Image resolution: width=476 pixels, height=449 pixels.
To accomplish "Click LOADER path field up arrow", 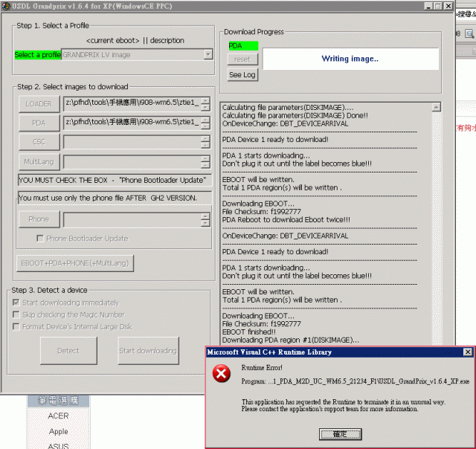I will [205, 100].
